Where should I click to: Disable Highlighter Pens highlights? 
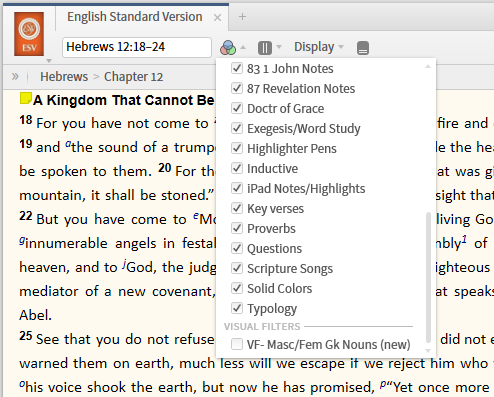click(237, 148)
